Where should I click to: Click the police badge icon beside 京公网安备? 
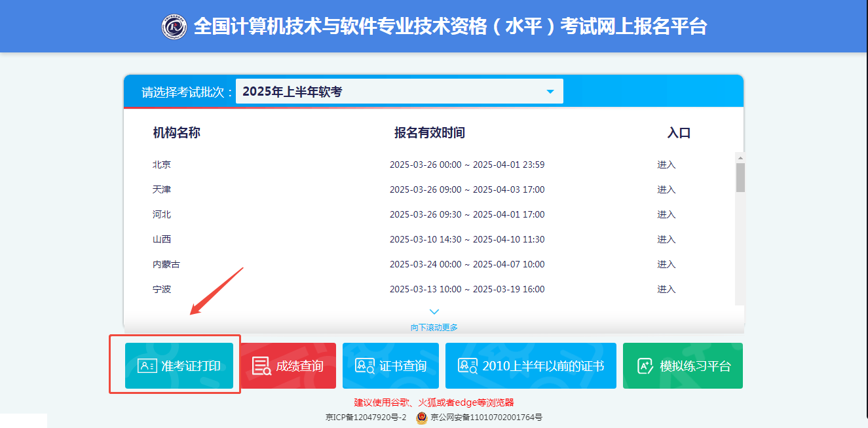click(x=422, y=418)
